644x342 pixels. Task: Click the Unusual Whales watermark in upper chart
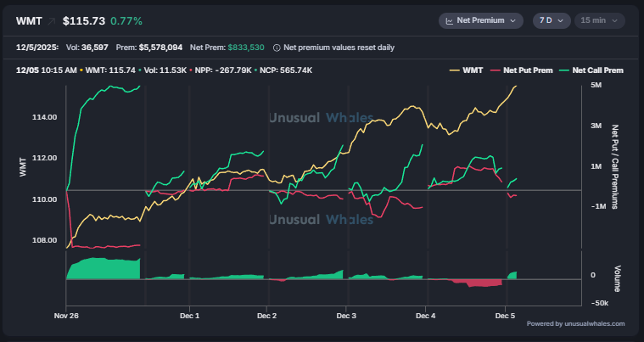coord(321,119)
